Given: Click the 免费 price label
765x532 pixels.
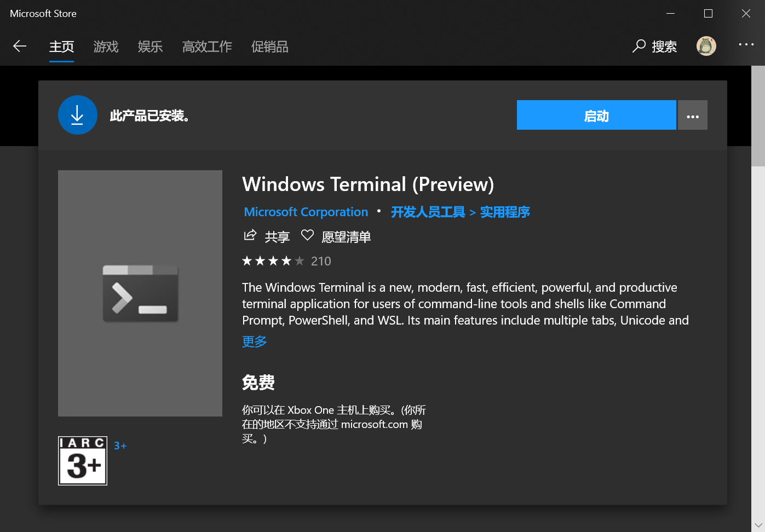Looking at the screenshot, I should 258,382.
